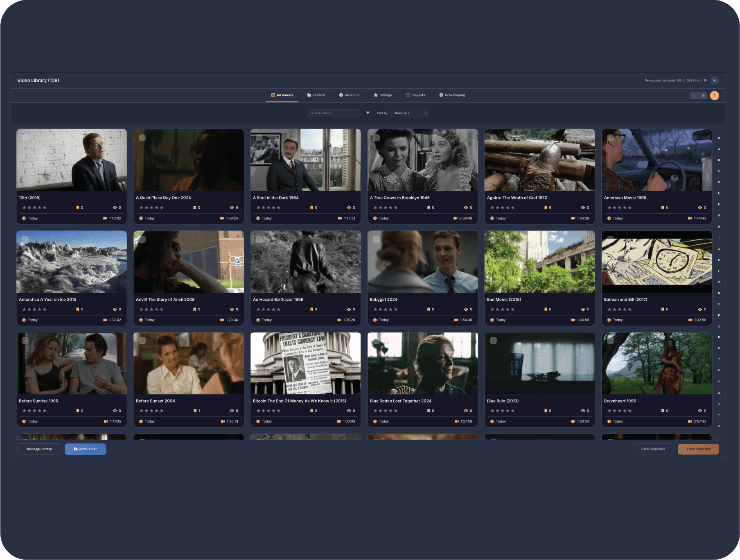Image resolution: width=740 pixels, height=560 pixels.
Task: Click the Load Selected button
Action: tap(698, 449)
